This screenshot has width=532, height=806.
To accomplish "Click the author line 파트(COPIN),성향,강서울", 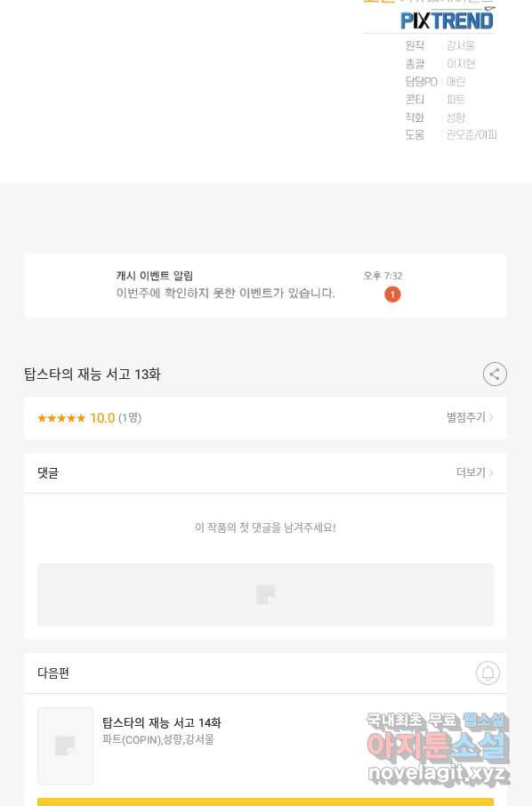I will pyautogui.click(x=157, y=739).
